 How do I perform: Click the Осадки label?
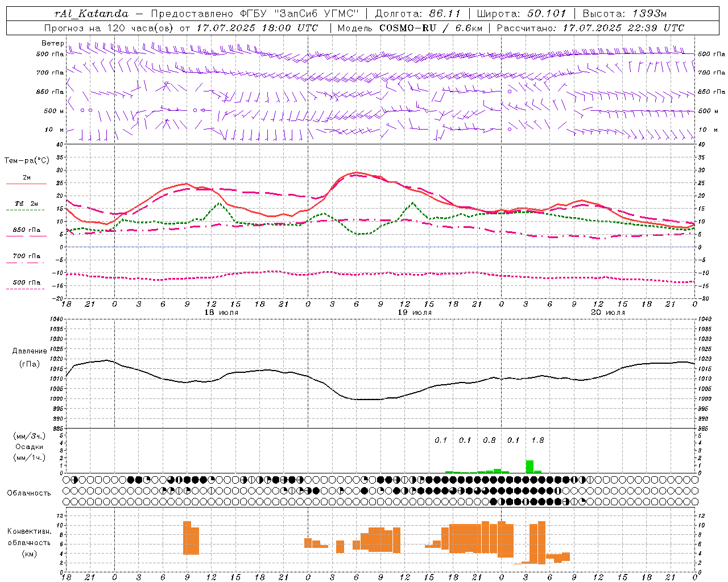pyautogui.click(x=29, y=447)
